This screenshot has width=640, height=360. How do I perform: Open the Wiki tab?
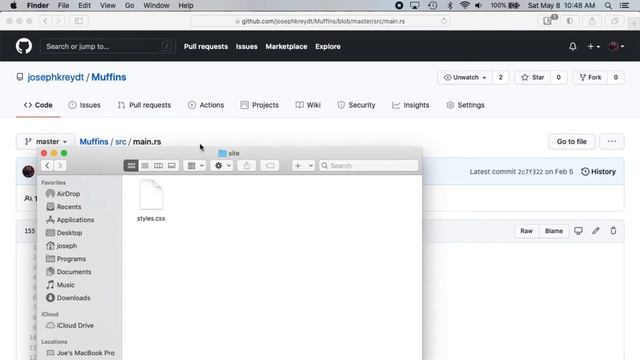coord(308,105)
